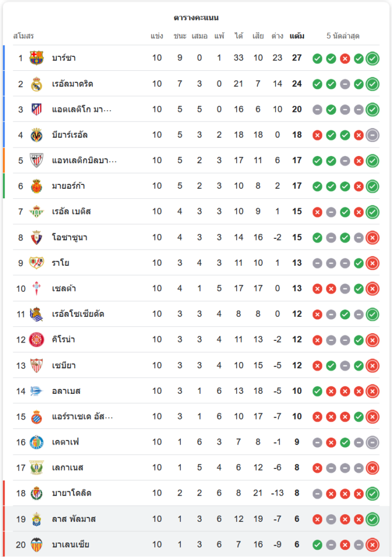Click the Atletico Madrid crest icon

[37, 109]
